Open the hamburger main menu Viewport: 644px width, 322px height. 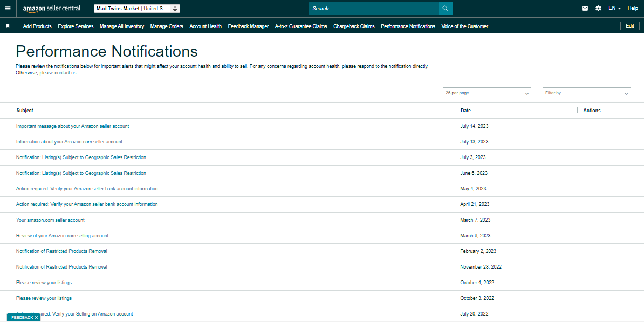point(8,8)
